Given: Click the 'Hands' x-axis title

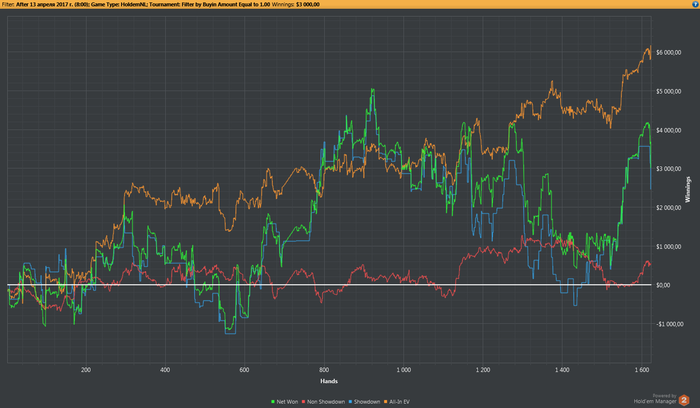Looking at the screenshot, I should pos(329,381).
